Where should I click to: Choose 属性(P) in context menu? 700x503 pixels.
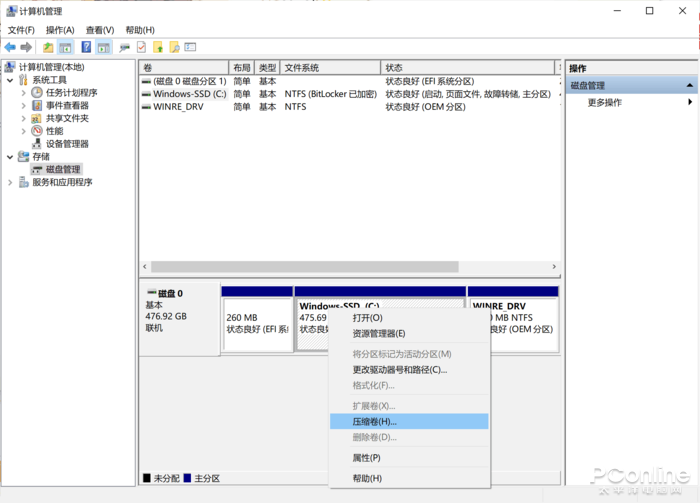409,457
